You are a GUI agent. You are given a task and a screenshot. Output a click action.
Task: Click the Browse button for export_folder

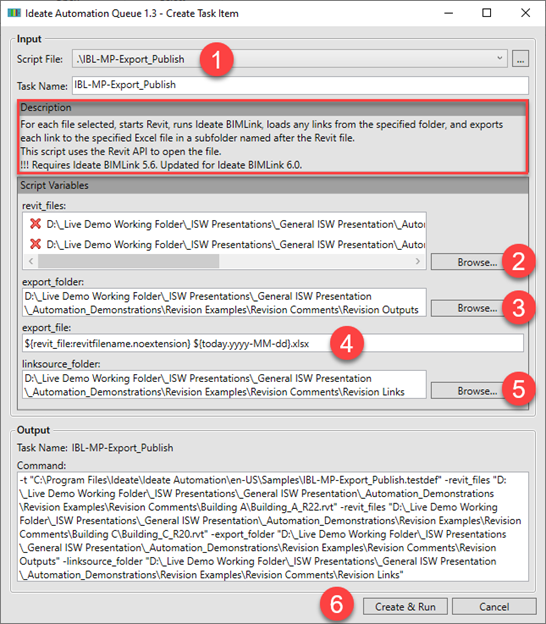467,308
